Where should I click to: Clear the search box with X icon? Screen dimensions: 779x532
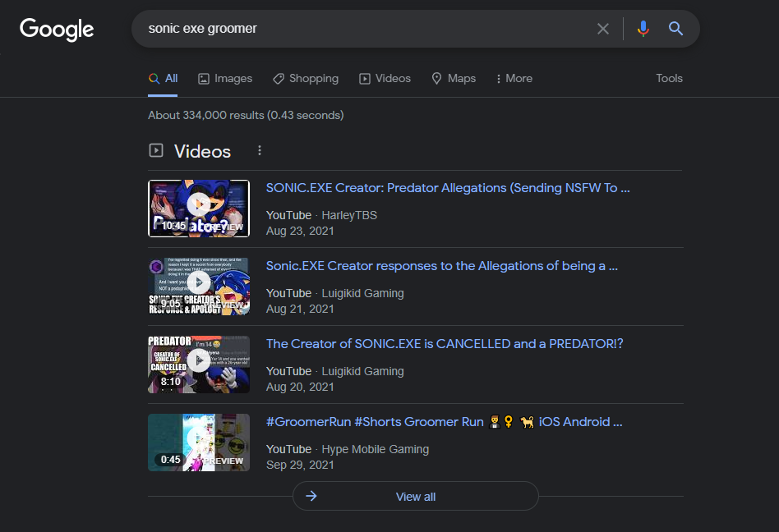click(x=602, y=29)
